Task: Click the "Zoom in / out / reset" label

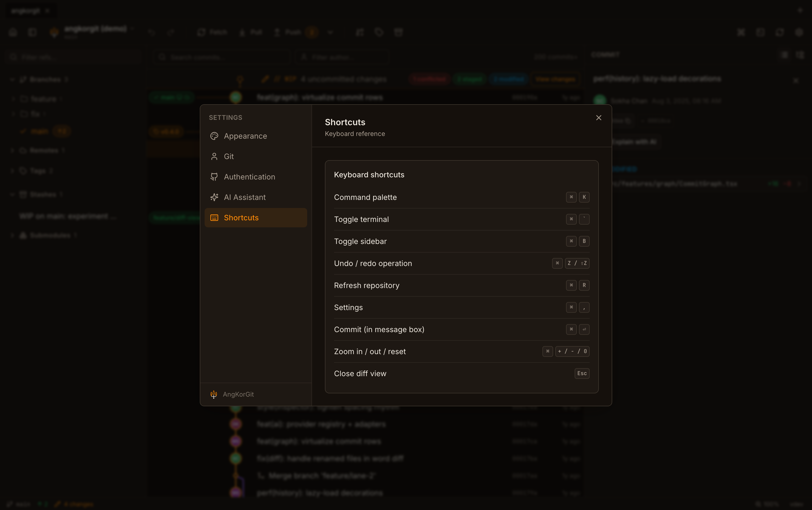Action: coord(370,351)
